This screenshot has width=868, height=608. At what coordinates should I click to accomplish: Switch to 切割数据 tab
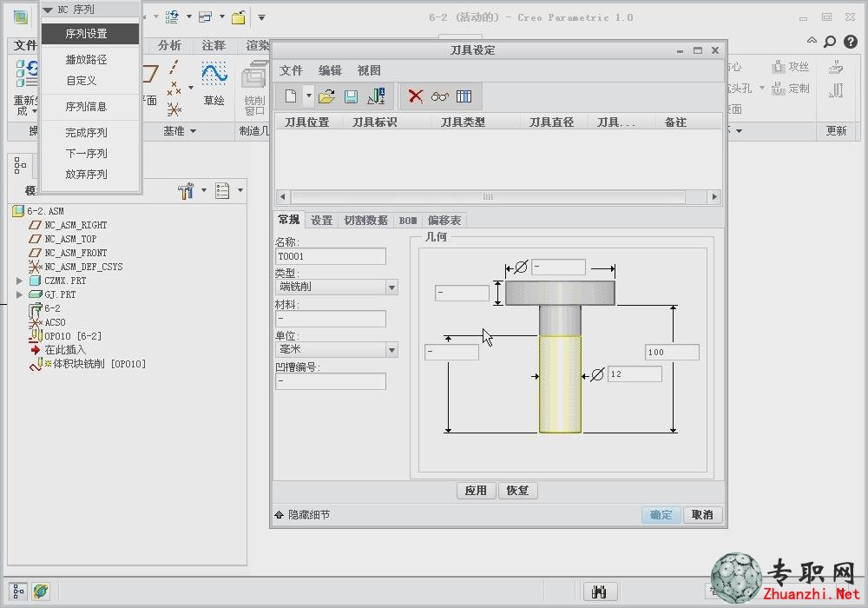365,221
